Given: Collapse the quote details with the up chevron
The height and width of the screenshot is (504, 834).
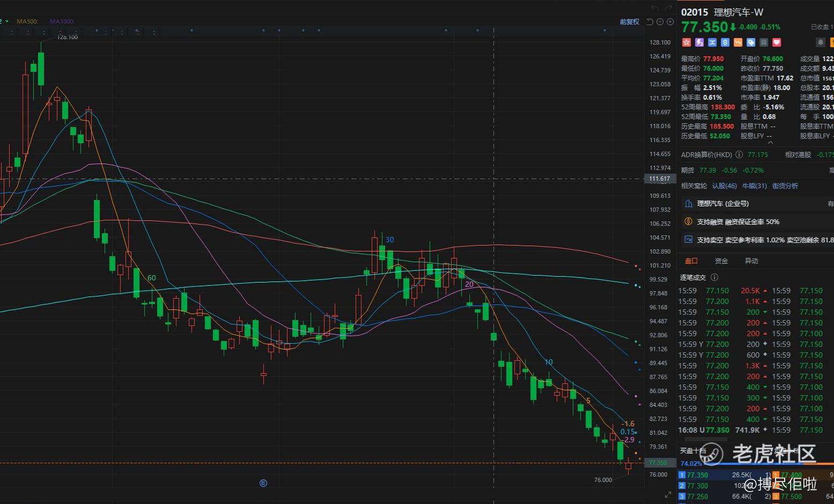Looking at the screenshot, I should click(770, 142).
